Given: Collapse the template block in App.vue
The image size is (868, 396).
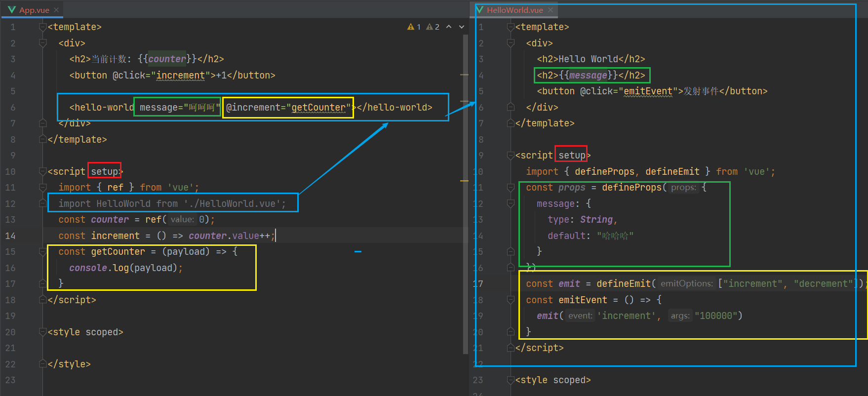Looking at the screenshot, I should (43, 27).
